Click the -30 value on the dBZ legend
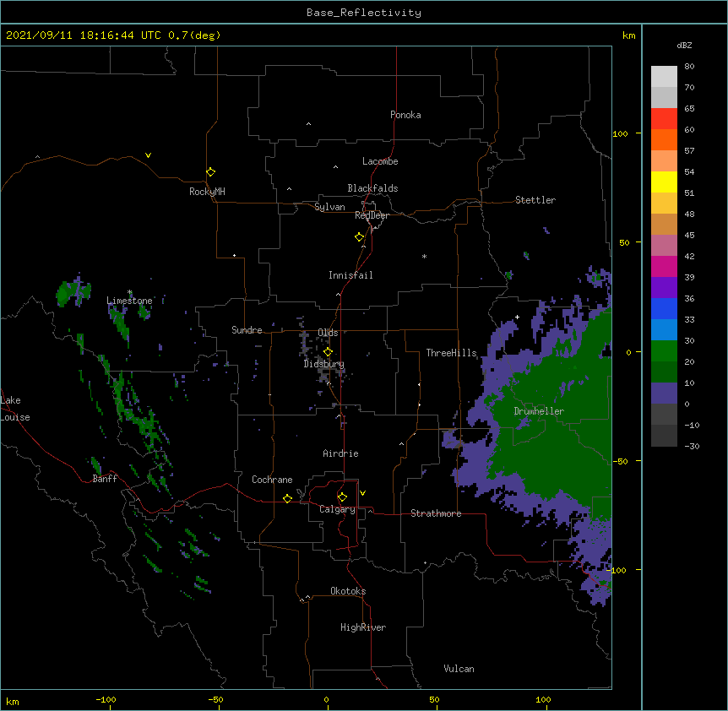 692,446
